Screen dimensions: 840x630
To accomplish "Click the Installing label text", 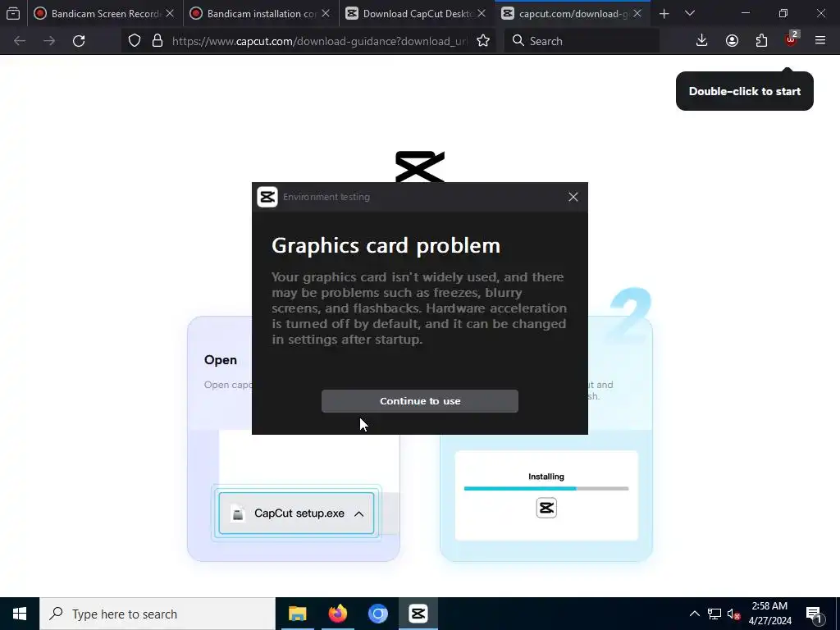I will [546, 477].
